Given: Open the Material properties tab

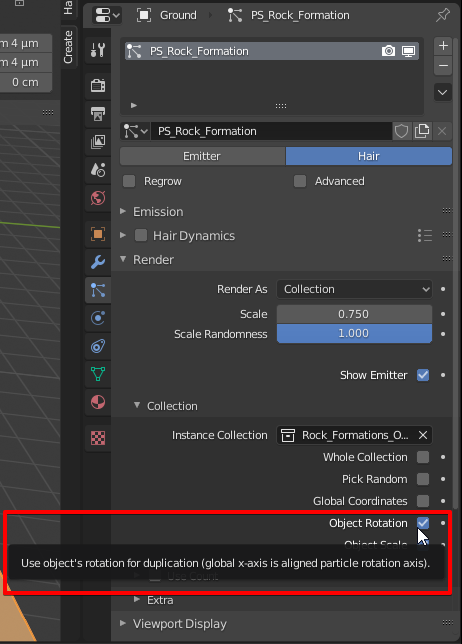Looking at the screenshot, I should click(x=98, y=402).
